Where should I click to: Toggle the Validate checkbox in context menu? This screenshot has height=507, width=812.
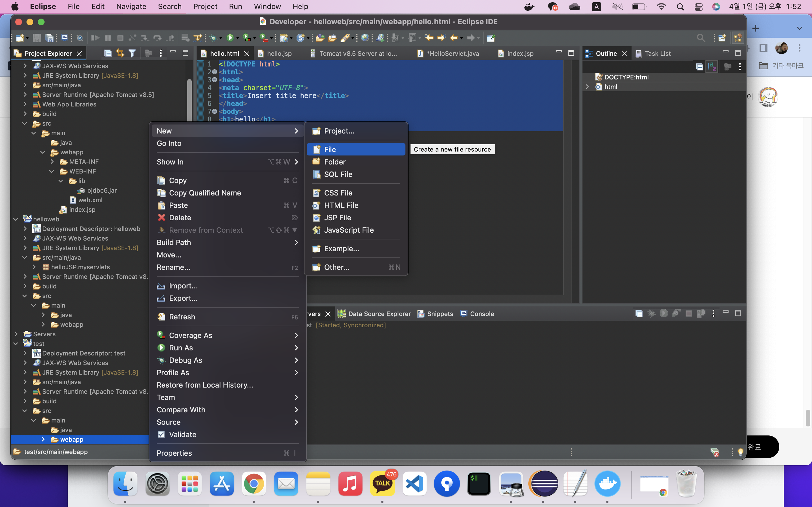click(x=161, y=435)
